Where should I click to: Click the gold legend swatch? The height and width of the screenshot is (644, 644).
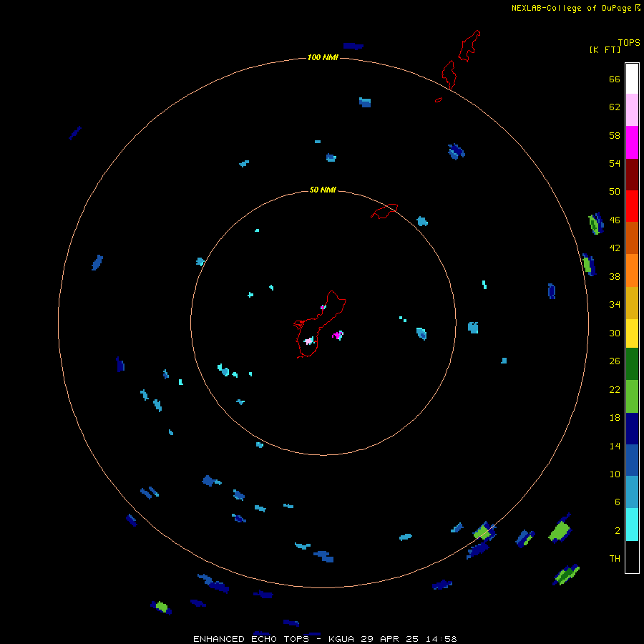coord(632,303)
